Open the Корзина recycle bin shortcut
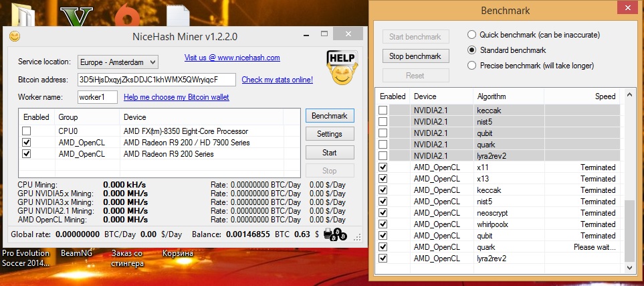Viewport: 644px width, 286px height. tap(178, 253)
